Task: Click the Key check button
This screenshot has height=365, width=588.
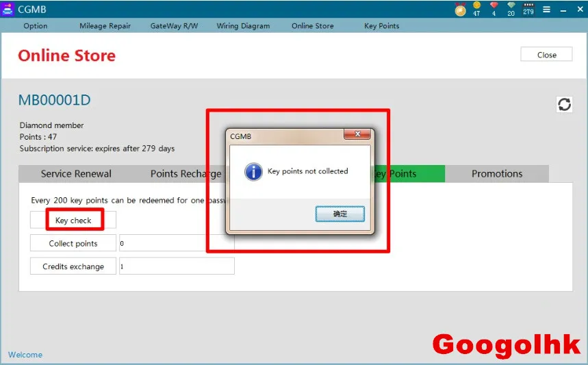Action: pos(73,221)
